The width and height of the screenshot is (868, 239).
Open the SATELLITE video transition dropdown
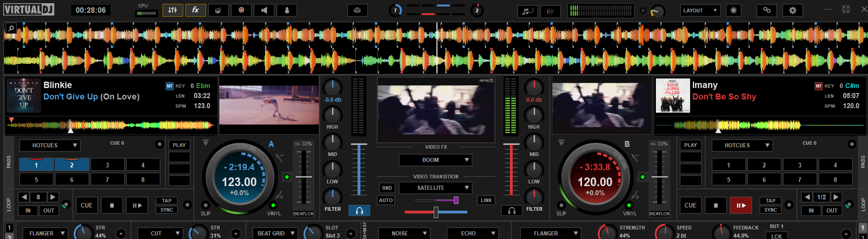(435, 188)
